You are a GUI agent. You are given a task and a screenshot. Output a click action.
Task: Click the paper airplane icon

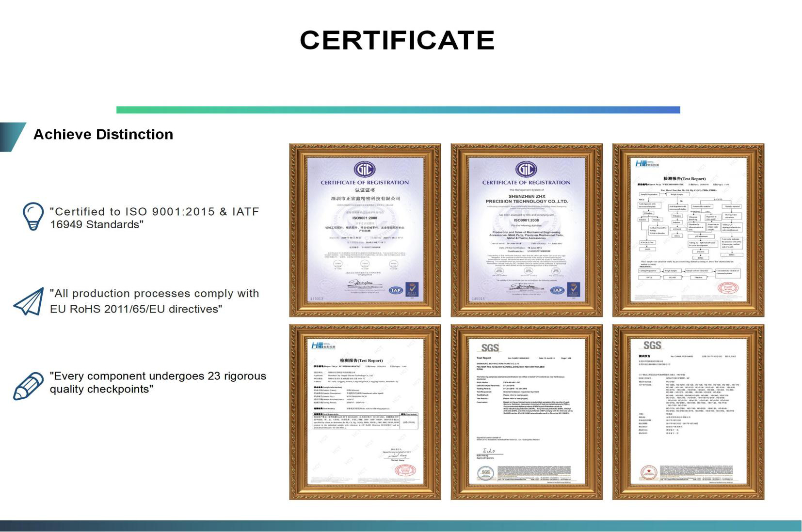pos(28,302)
